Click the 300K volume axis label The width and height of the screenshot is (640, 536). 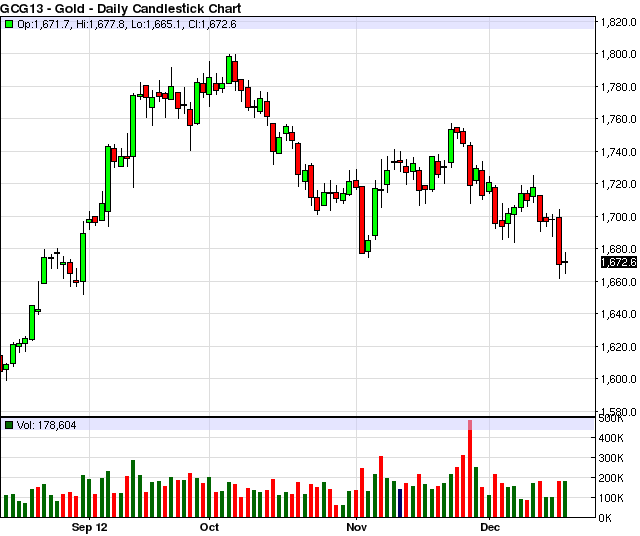pos(611,458)
